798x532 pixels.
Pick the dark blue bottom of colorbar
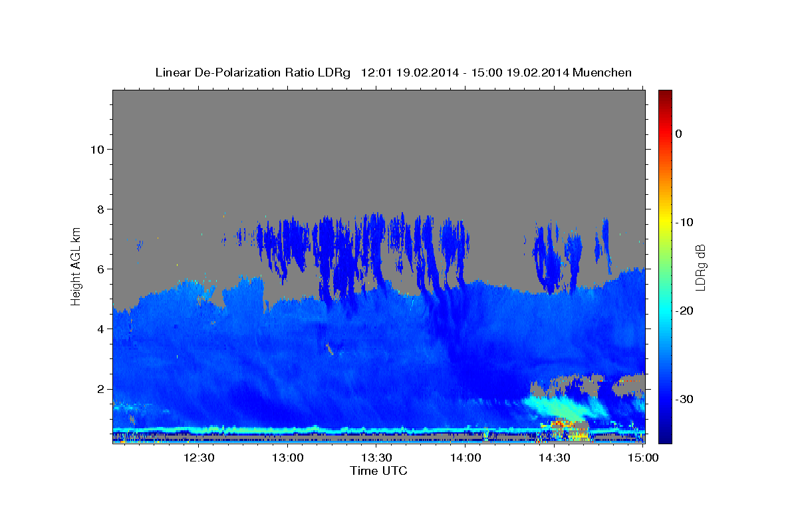[665, 437]
